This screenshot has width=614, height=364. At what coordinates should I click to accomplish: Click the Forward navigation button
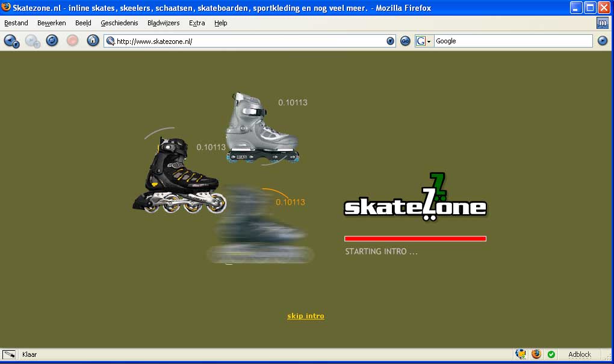(x=32, y=41)
